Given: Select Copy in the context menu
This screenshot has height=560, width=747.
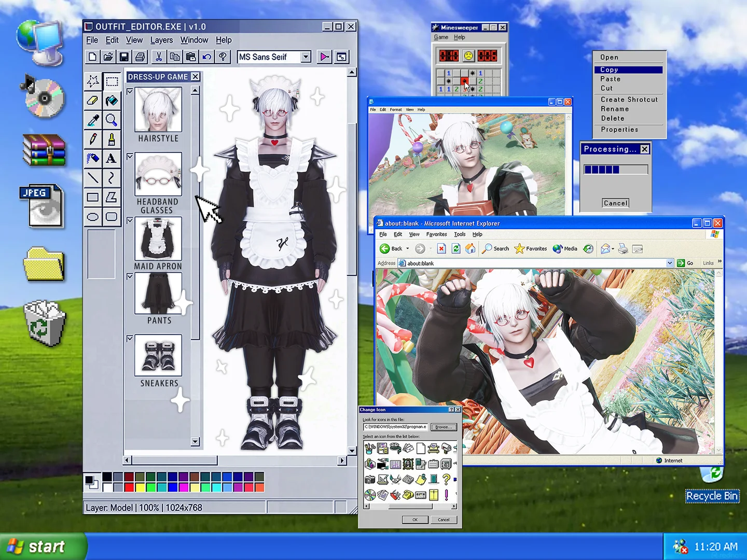Looking at the screenshot, I should click(x=629, y=69).
